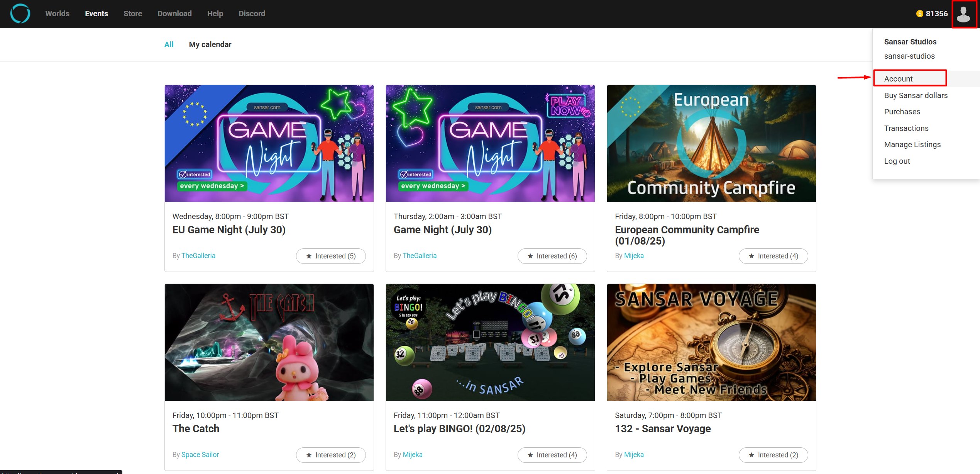Screen dimensions: 980x474
Task: Log out from the profile menu
Action: pyautogui.click(x=897, y=161)
